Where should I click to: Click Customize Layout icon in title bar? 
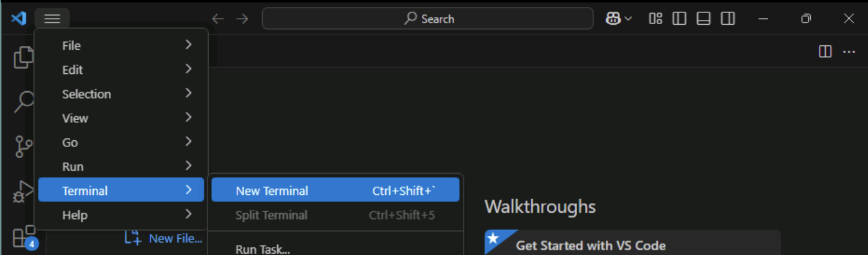point(656,19)
